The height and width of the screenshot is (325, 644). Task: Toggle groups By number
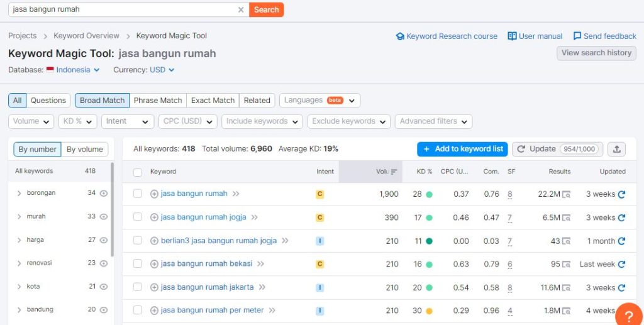37,150
